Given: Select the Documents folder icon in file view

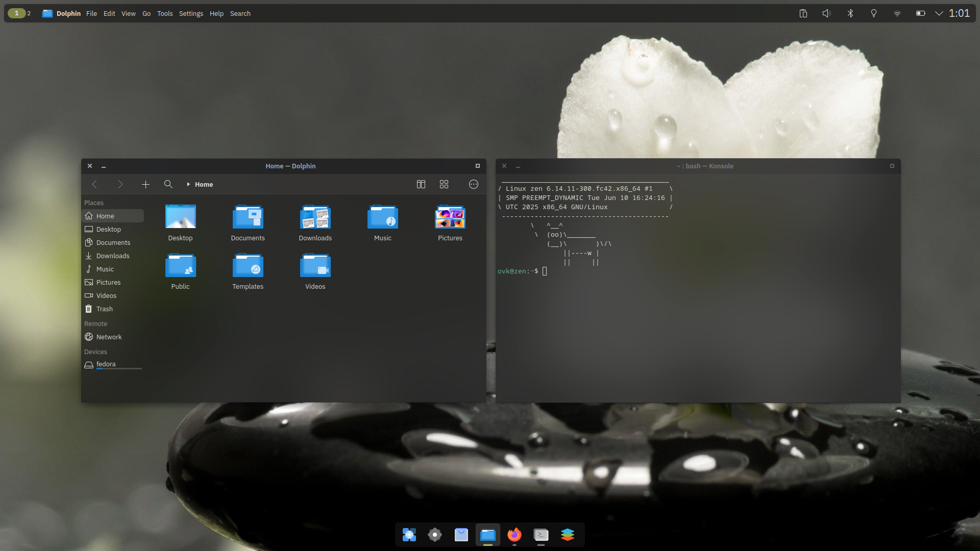Looking at the screenshot, I should 248,217.
